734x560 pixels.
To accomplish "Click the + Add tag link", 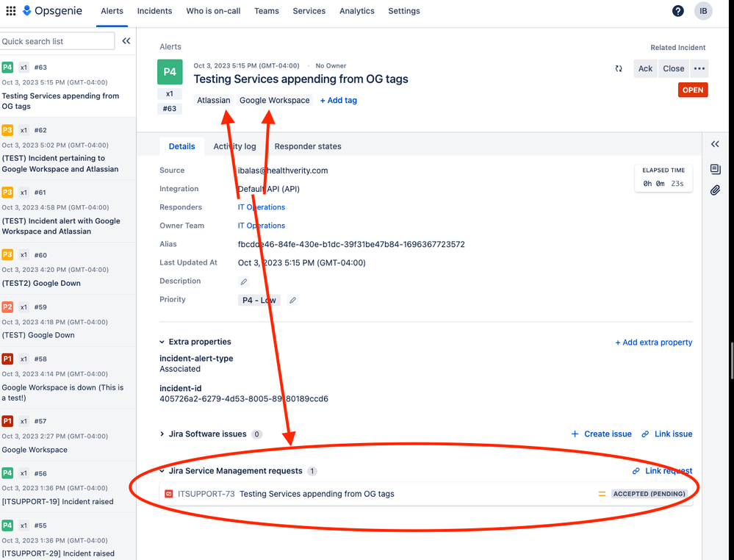I will point(339,100).
